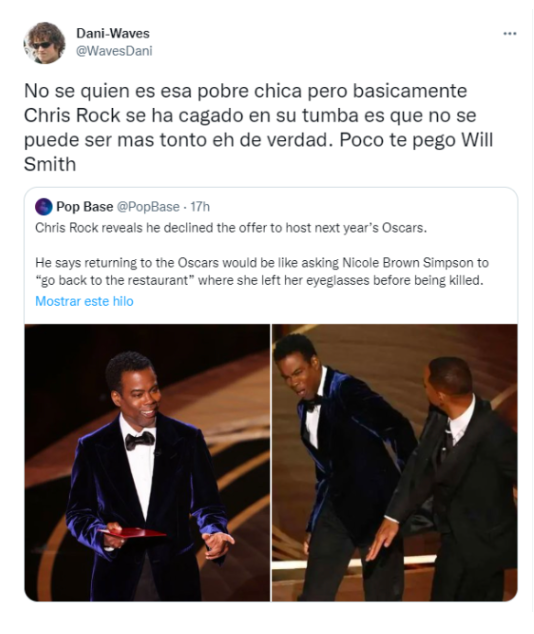The image size is (534, 634).
Task: Click the quoted text about declining Oscars hosting
Action: click(231, 228)
